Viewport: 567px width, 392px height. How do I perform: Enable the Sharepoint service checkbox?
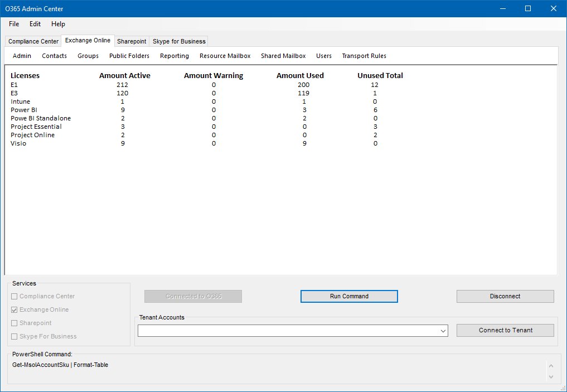pos(13,323)
